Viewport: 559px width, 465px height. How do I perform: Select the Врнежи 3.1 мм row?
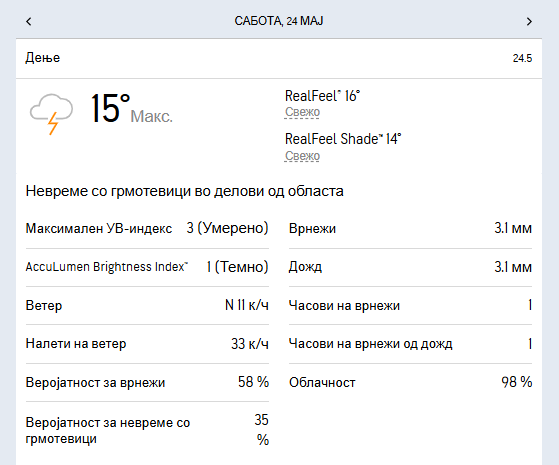click(410, 228)
